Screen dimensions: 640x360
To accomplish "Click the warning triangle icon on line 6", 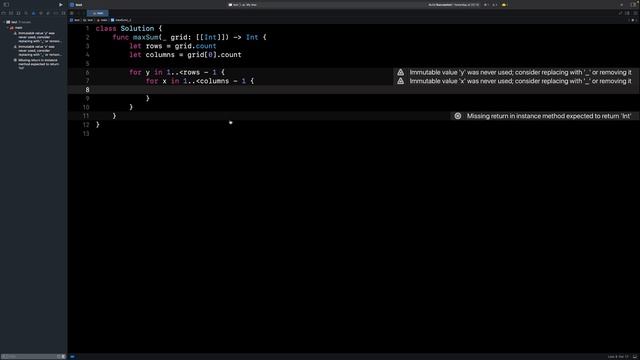I will coord(400,72).
